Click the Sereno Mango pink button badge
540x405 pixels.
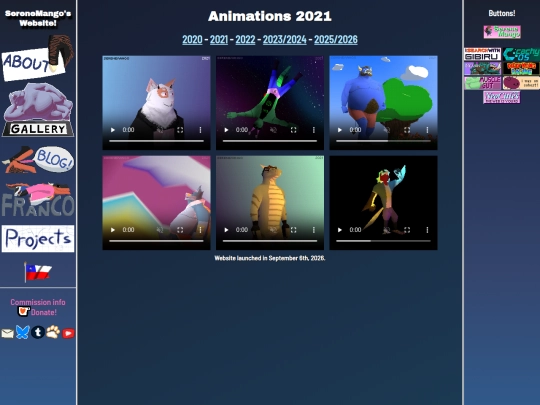[x=502, y=32]
